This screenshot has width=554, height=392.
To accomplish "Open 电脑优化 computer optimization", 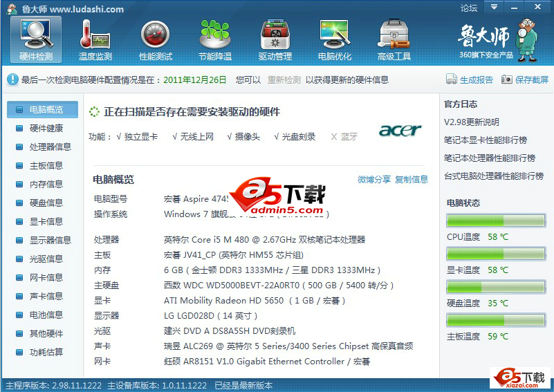I will (x=335, y=39).
